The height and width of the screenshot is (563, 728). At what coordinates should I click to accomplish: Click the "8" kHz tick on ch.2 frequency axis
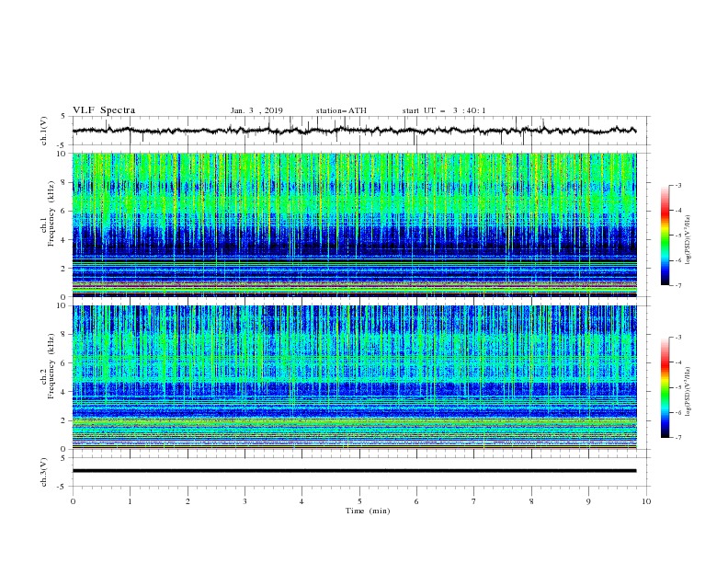[65, 335]
